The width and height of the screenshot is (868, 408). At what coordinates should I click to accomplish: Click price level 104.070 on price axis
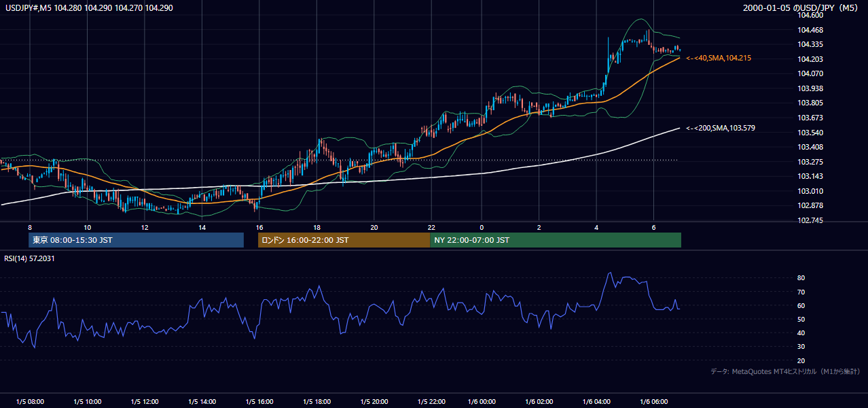812,73
